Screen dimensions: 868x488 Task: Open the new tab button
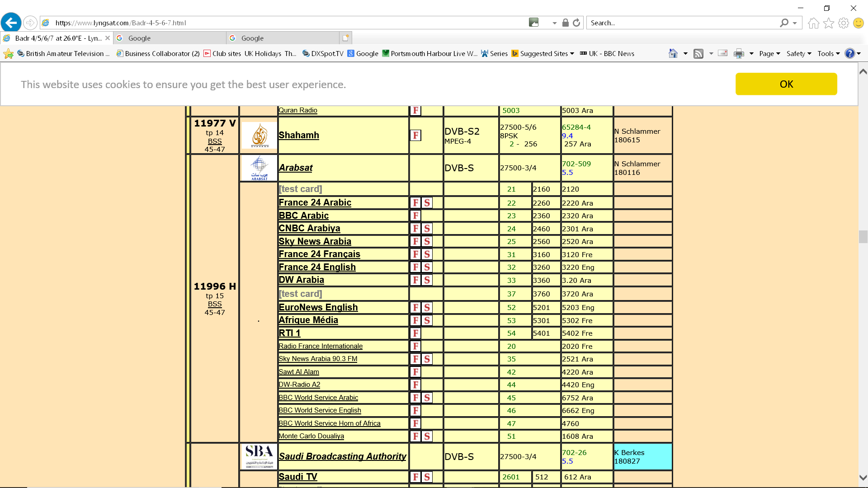pyautogui.click(x=346, y=38)
